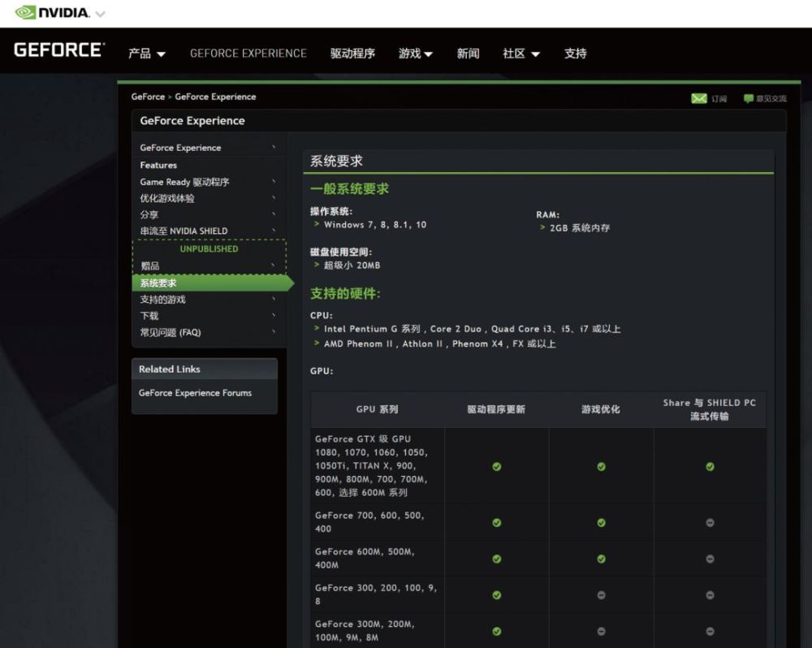Click the UNPUBLISHED label in the sidebar
Screen dimensions: 812x648
[x=209, y=249]
